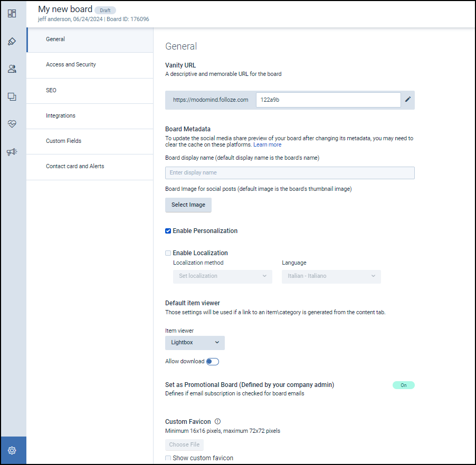Check the Enable Localization checkbox
The image size is (476, 465).
(x=168, y=253)
